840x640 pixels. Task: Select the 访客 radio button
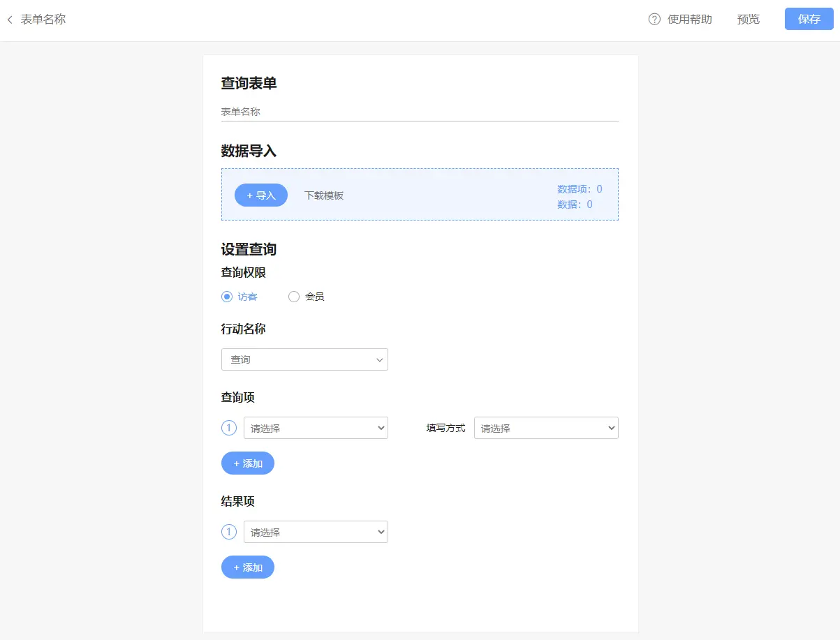227,297
